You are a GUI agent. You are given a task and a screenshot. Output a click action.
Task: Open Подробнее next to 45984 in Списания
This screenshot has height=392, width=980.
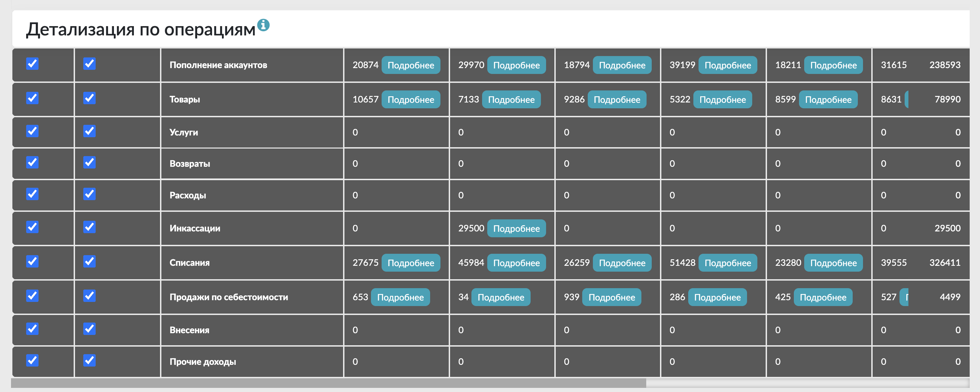(x=516, y=263)
